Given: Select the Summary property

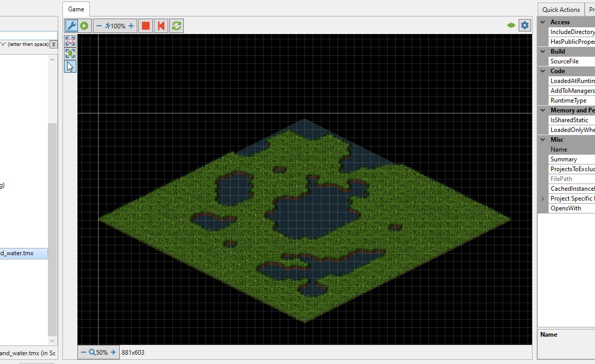Looking at the screenshot, I should (571, 159).
